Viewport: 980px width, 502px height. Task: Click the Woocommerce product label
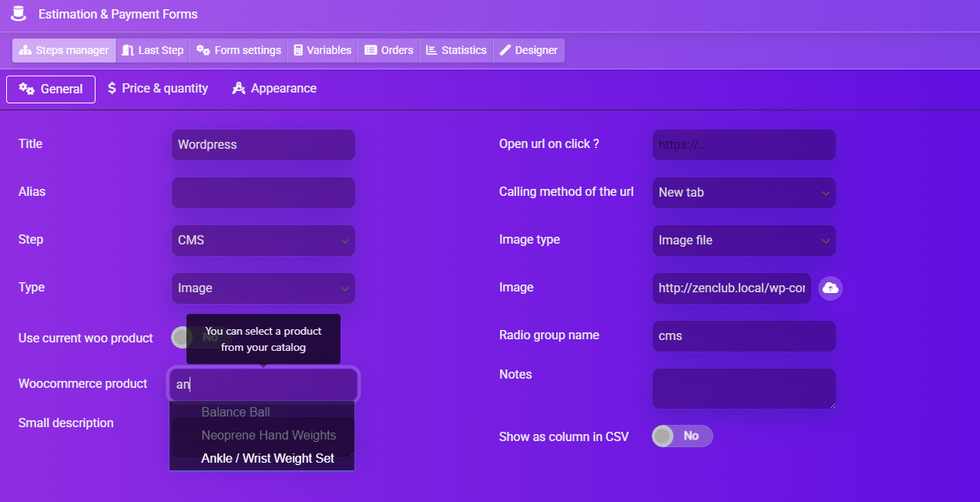pos(83,383)
